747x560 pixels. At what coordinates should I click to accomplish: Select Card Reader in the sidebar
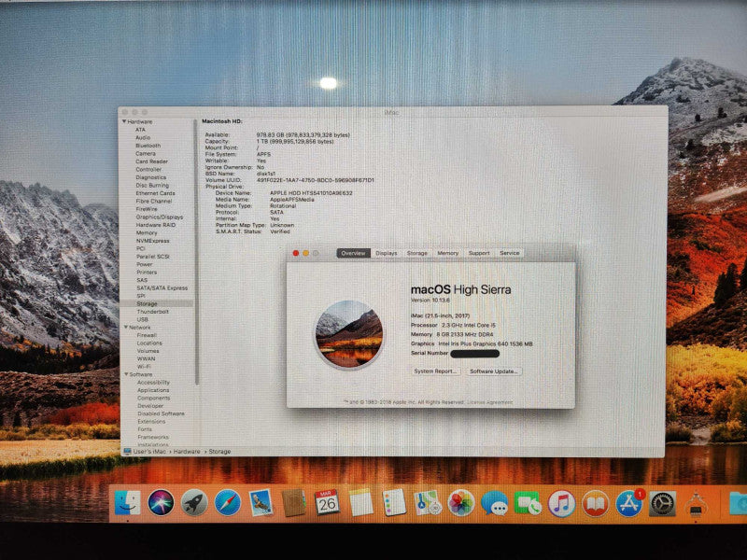pyautogui.click(x=151, y=161)
